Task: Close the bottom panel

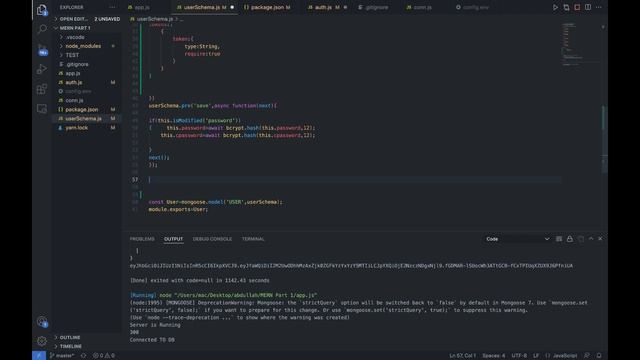Action: (x=600, y=239)
